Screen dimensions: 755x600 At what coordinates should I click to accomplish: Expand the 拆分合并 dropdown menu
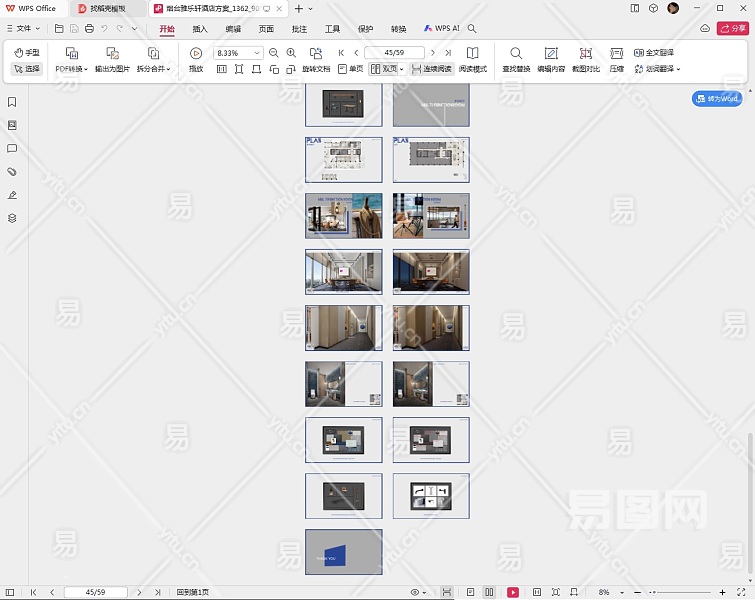point(153,69)
